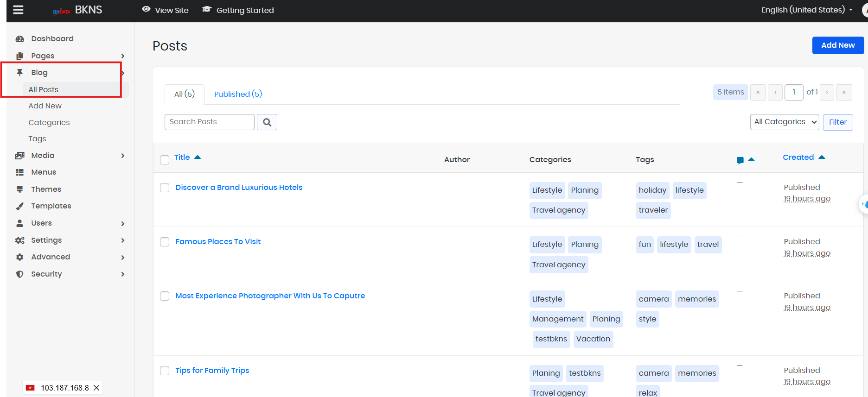This screenshot has width=868, height=397.
Task: Open the All Categories dropdown
Action: pyautogui.click(x=785, y=122)
